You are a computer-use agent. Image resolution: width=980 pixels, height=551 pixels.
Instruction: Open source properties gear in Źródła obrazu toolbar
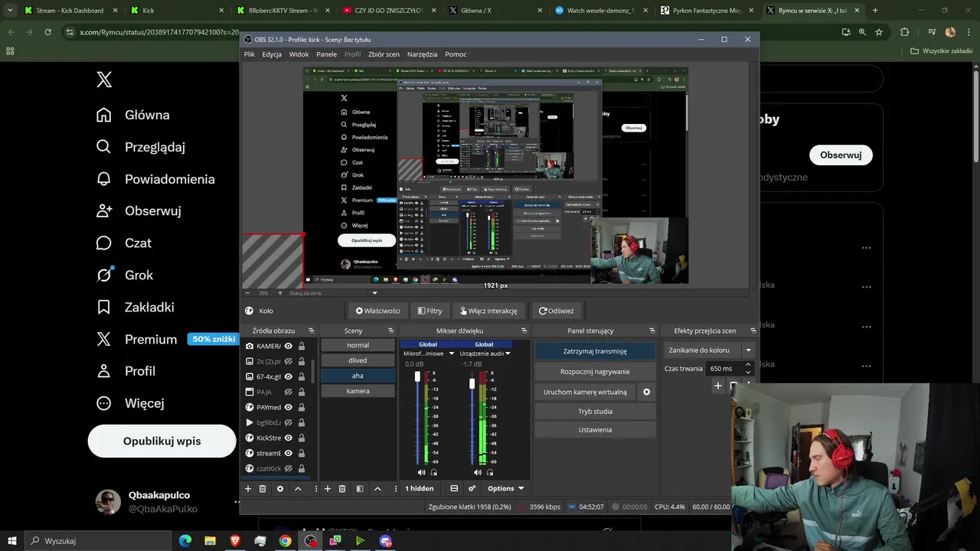point(280,488)
